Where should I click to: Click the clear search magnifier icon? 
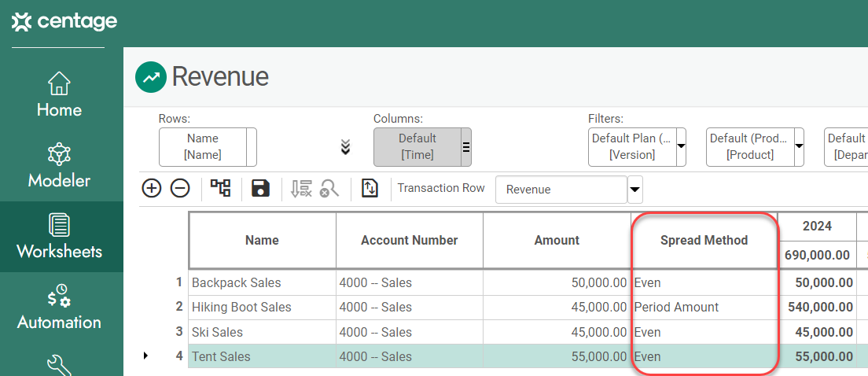(x=329, y=188)
